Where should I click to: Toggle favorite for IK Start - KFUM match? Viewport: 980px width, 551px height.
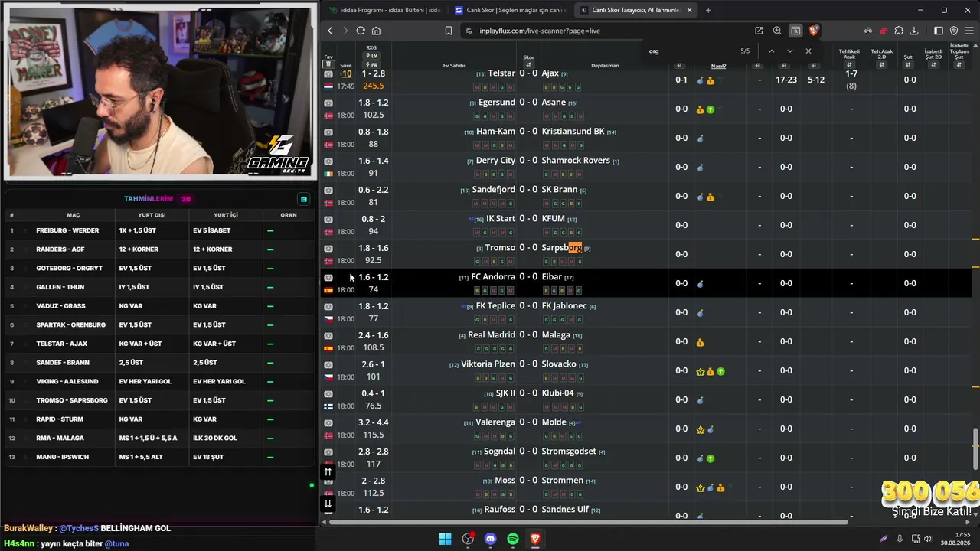point(328,220)
